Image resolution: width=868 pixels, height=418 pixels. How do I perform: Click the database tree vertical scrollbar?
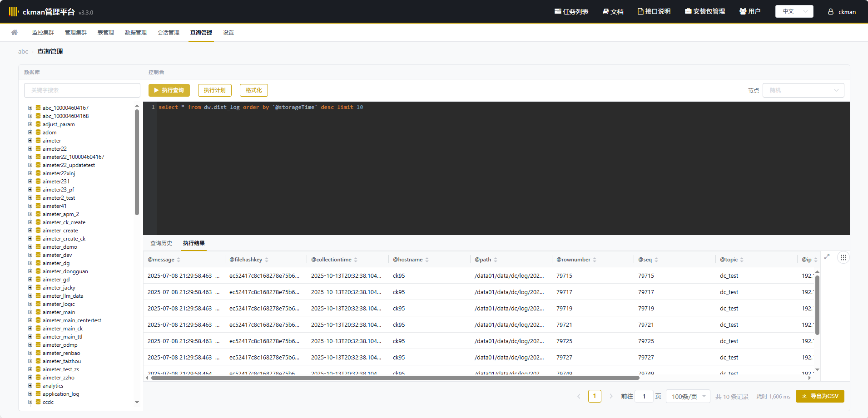point(137,162)
